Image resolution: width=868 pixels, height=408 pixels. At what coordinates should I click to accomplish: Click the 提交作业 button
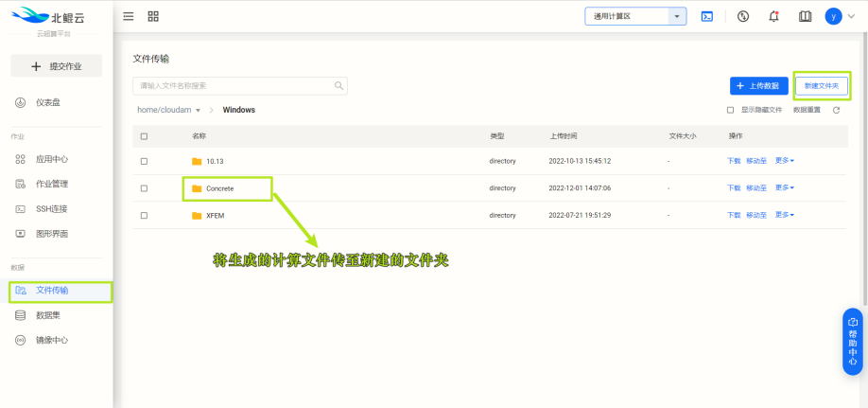pos(57,66)
